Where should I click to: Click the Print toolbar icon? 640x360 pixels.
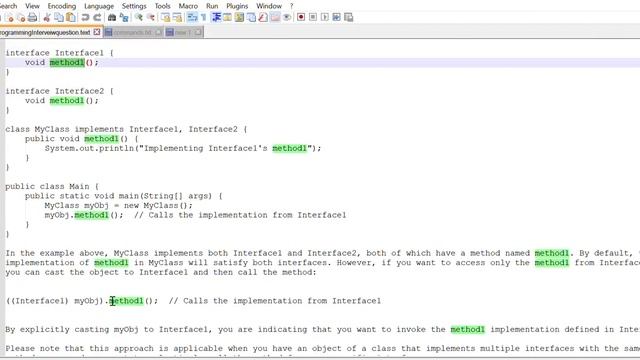pyautogui.click(x=32, y=17)
